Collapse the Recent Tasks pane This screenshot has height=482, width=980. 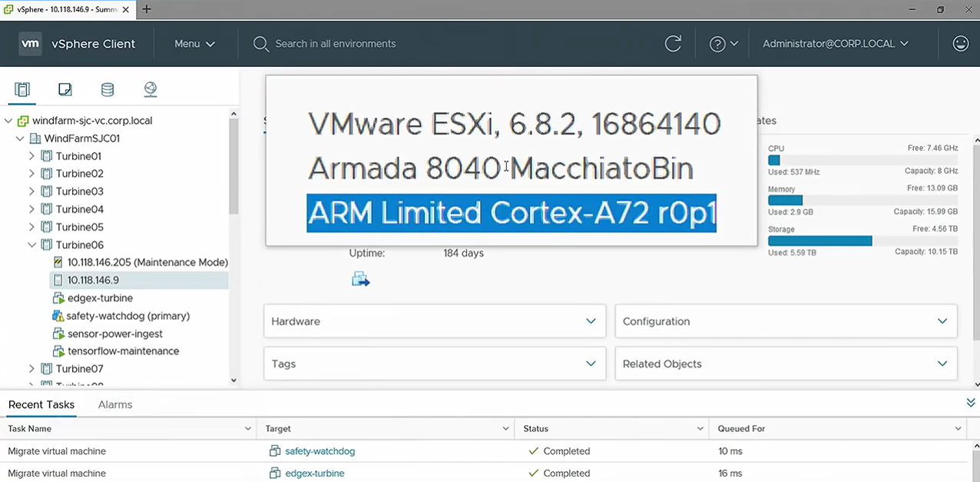point(971,402)
